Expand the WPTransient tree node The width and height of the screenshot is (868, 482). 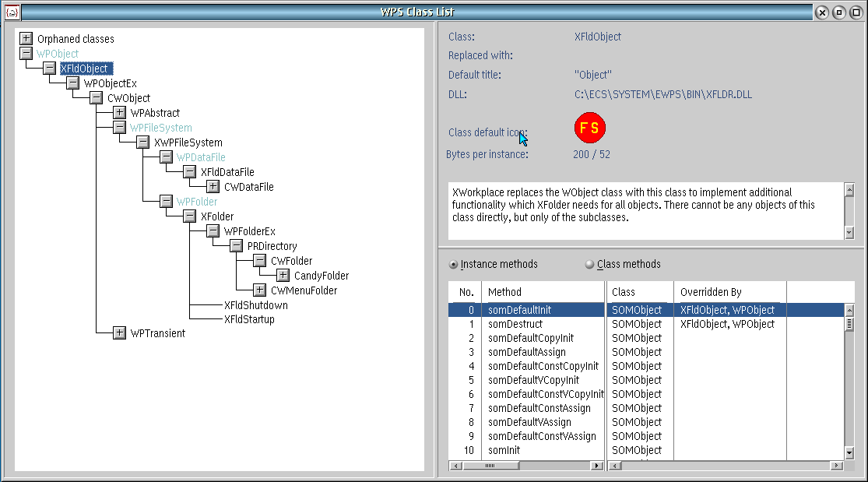(x=119, y=333)
